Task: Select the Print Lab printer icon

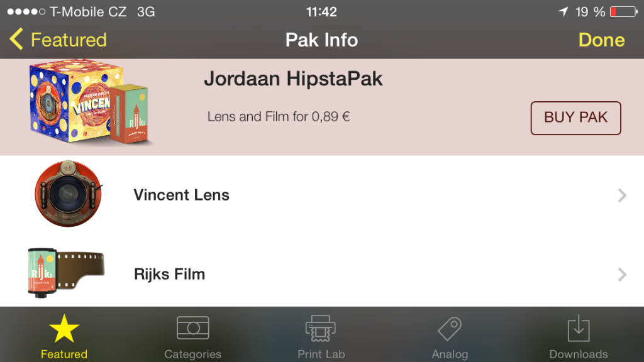Action: (x=321, y=328)
